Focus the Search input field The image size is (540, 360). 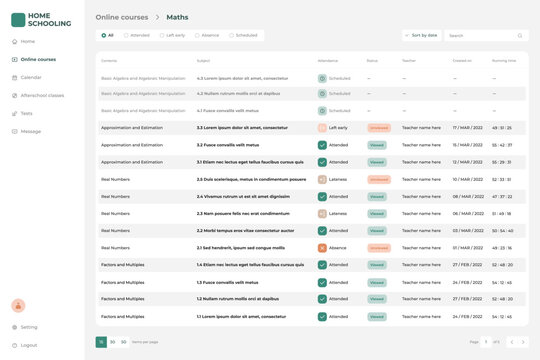click(486, 35)
